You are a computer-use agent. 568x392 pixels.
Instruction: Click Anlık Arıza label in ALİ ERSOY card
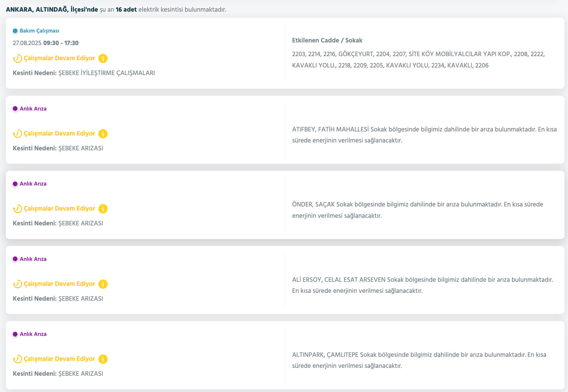(x=33, y=259)
